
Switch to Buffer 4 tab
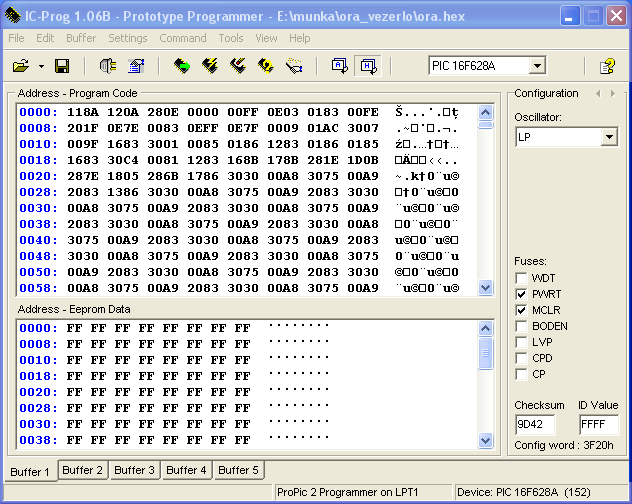(186, 470)
